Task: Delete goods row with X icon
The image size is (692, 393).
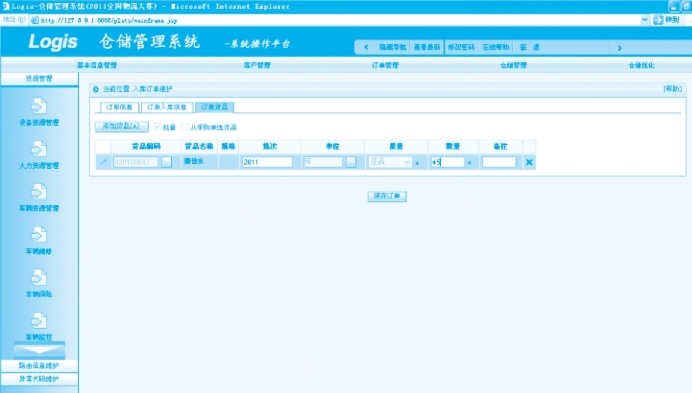Action: click(529, 162)
